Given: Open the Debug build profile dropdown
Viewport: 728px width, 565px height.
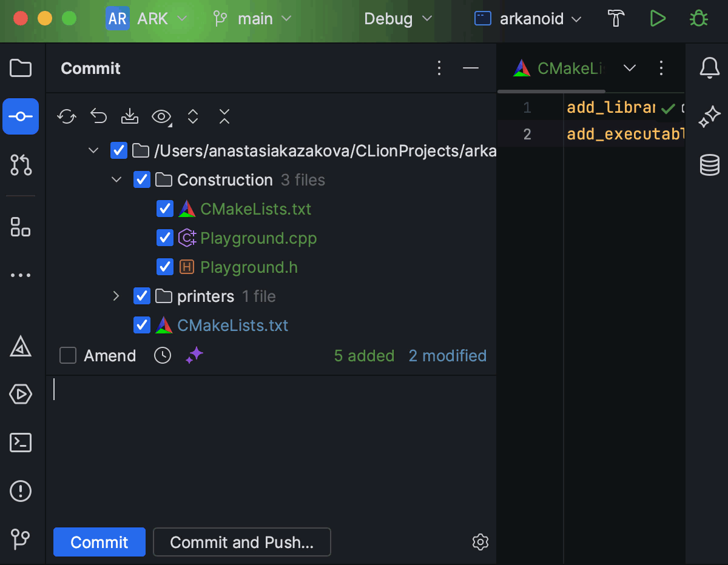Looking at the screenshot, I should tap(398, 19).
